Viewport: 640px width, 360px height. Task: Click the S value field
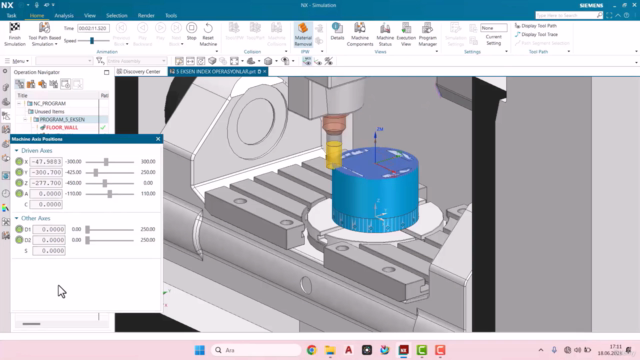click(49, 251)
